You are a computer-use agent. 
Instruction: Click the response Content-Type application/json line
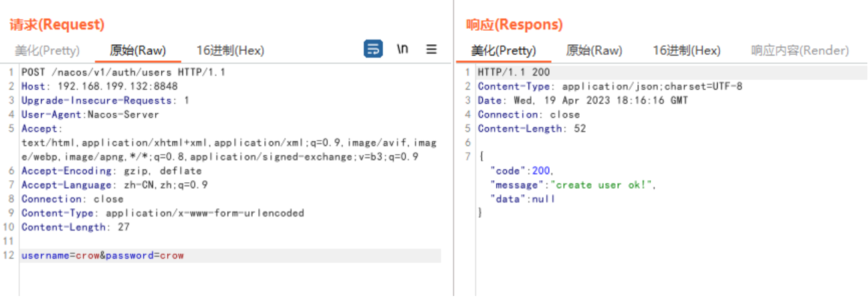tap(610, 86)
